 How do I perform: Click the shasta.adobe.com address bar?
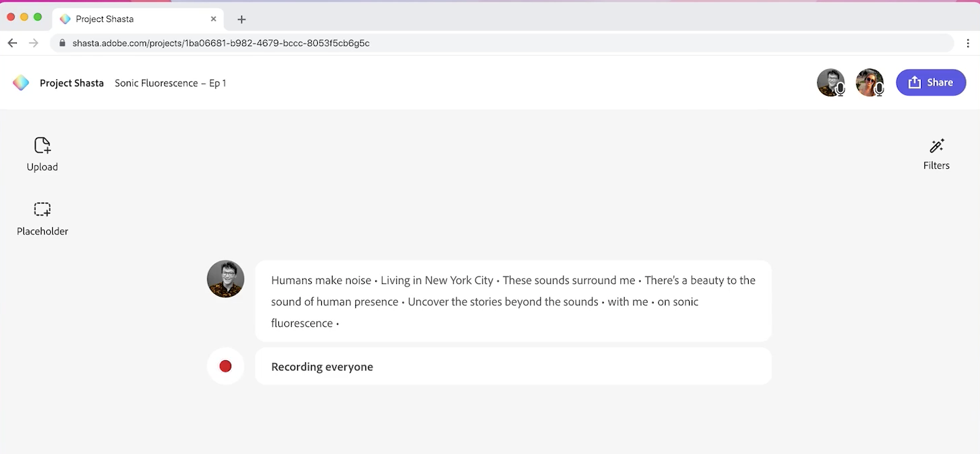[469, 43]
